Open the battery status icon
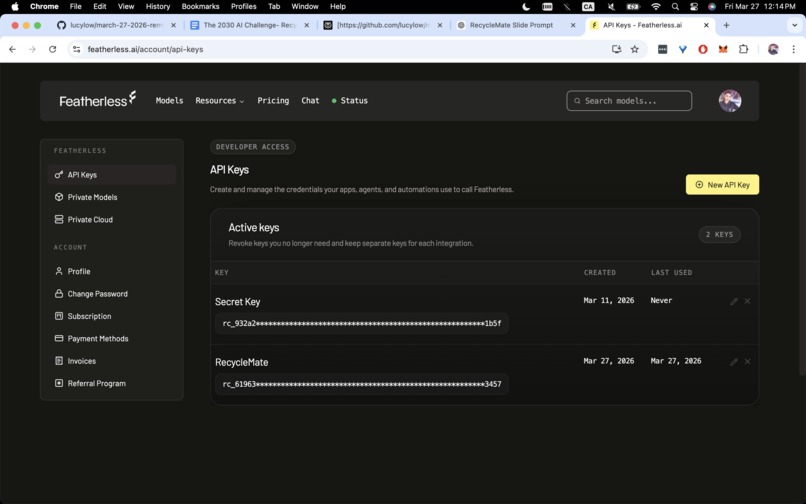This screenshot has height=504, width=806. tap(632, 7)
